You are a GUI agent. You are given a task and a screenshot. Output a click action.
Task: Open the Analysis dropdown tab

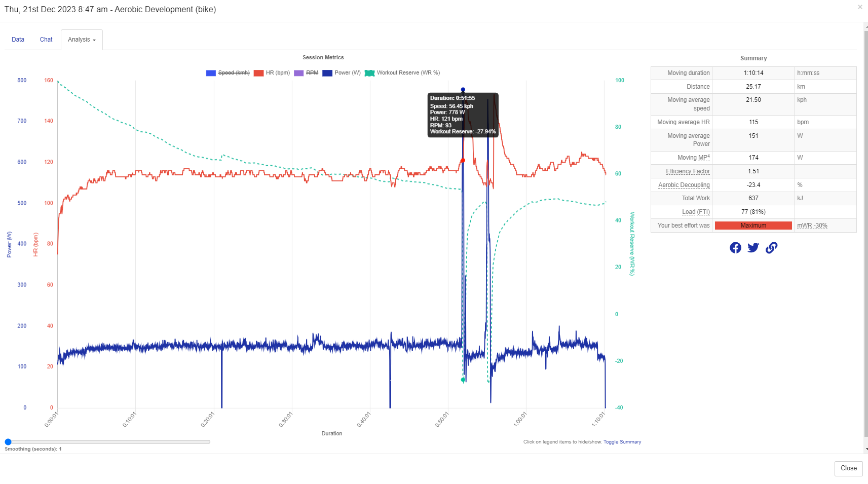pyautogui.click(x=82, y=40)
